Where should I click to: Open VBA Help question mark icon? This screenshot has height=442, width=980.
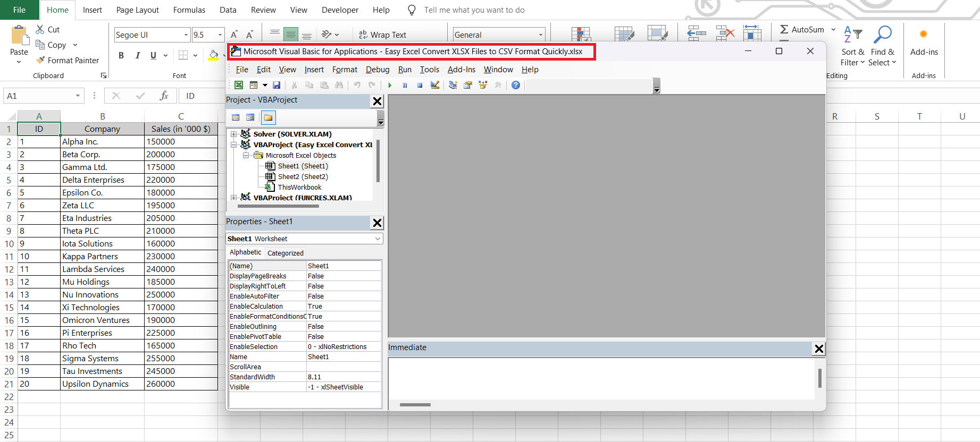[x=516, y=85]
